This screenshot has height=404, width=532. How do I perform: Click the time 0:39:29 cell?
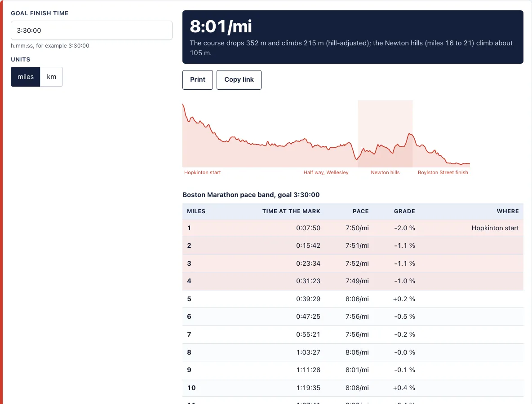[x=308, y=299]
